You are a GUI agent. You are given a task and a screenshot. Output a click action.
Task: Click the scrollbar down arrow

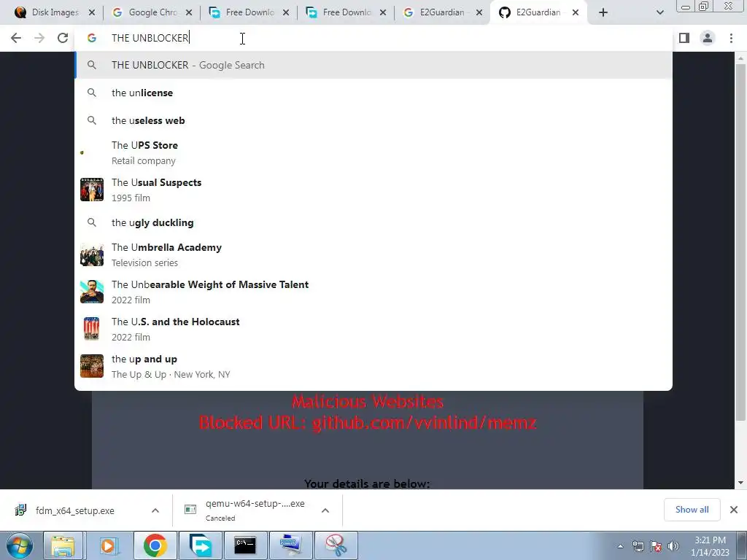click(740, 483)
